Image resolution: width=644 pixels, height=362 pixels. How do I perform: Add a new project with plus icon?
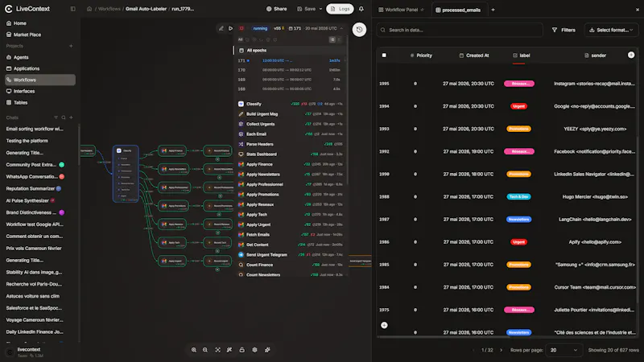tap(71, 46)
